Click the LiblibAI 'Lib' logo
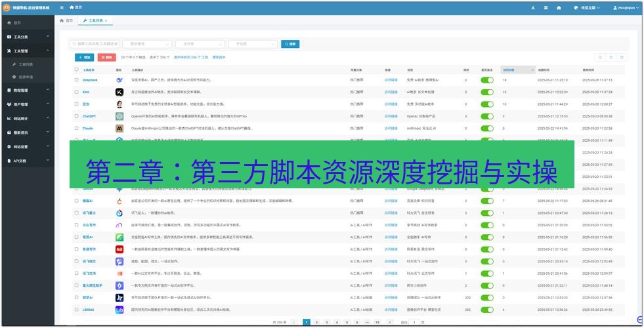 coord(119,310)
